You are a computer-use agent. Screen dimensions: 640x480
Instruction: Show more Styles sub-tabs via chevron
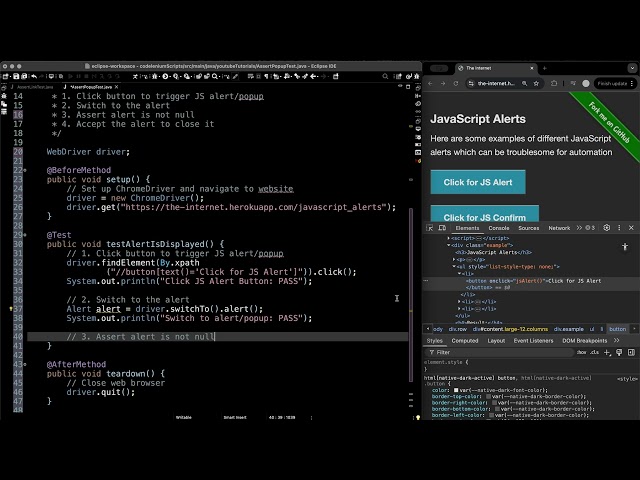(x=616, y=340)
